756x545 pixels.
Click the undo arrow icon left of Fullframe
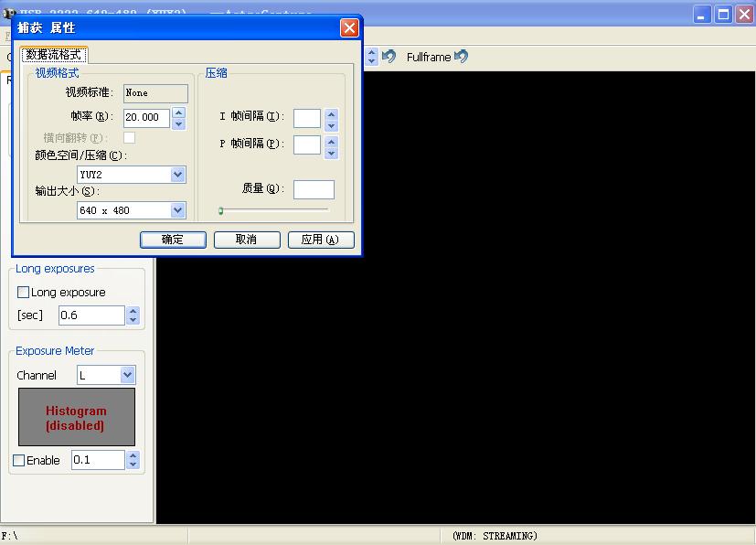click(x=389, y=57)
